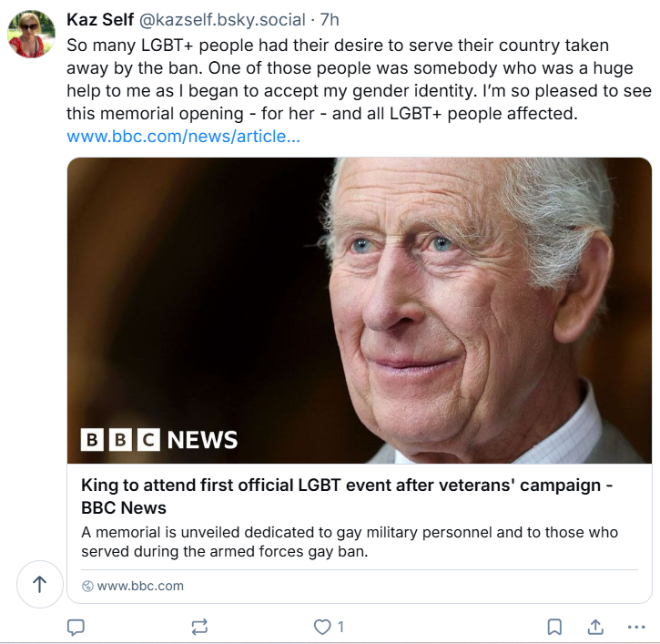The height and width of the screenshot is (644, 660).
Task: Bookmark this post by Kaz Self
Action: tap(554, 627)
